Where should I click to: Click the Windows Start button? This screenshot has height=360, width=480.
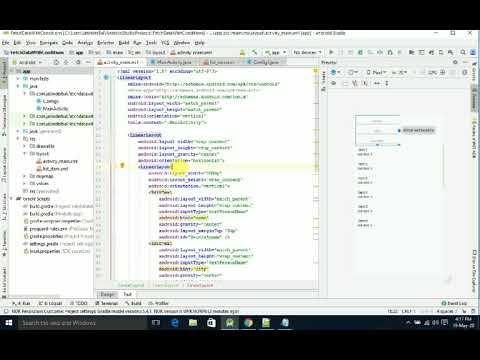tap(9, 323)
